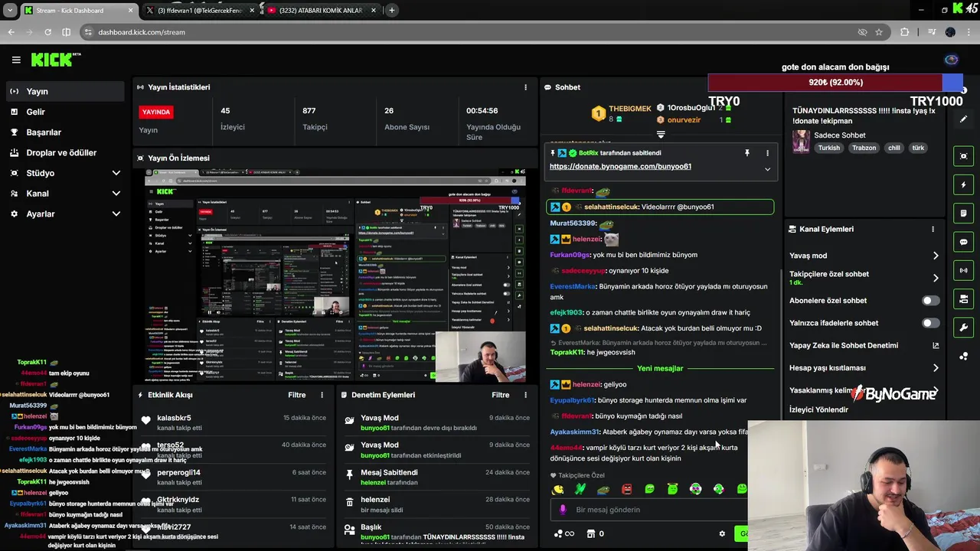
Task: Toggle the chat bubble panel icon
Action: [963, 242]
